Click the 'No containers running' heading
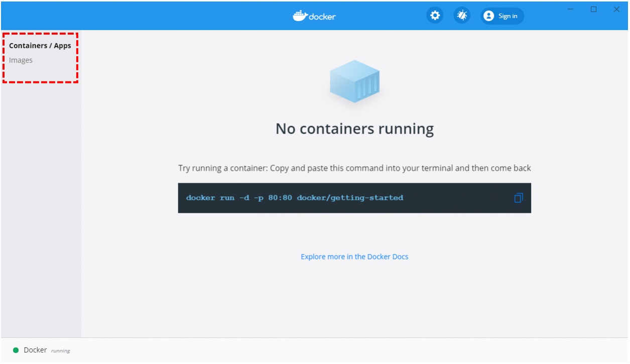Screen dimensions: 630x364 pyautogui.click(x=354, y=129)
